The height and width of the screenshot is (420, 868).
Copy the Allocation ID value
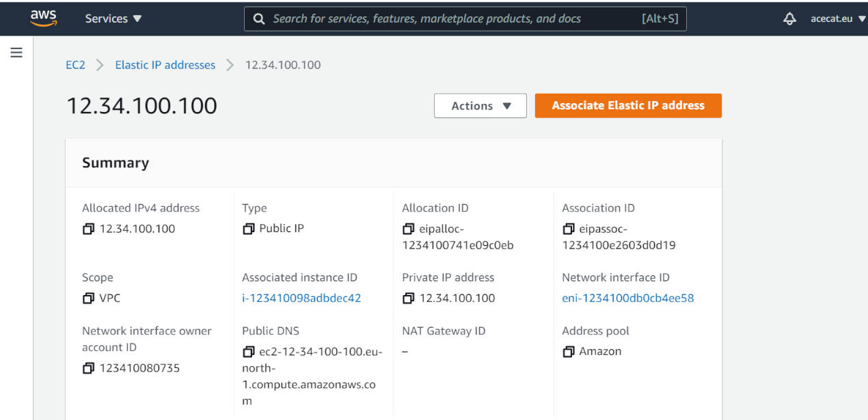coord(408,229)
